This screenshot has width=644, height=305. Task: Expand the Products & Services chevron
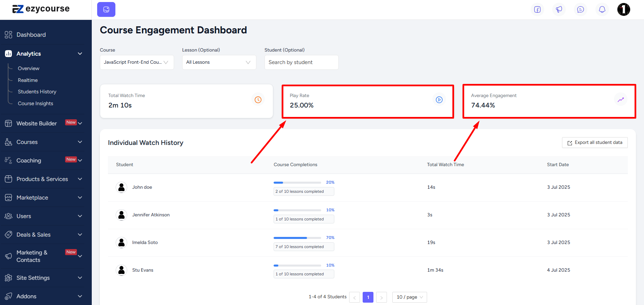tap(80, 179)
